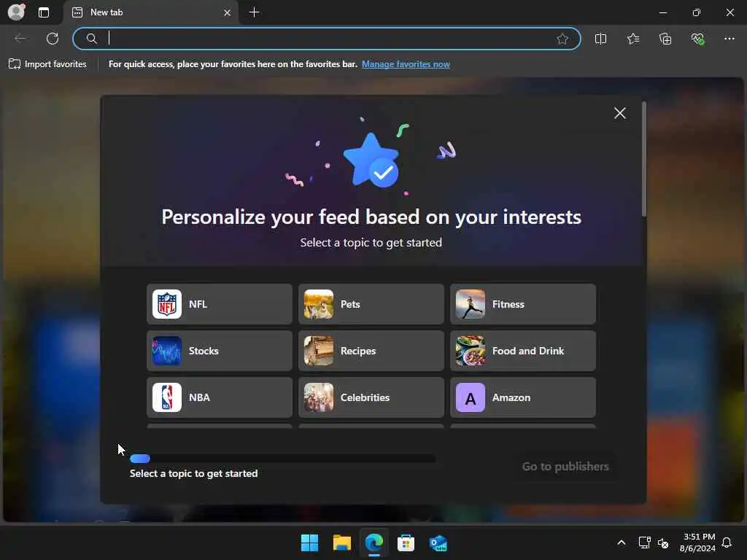Open the clock showing 3:51 PM

pos(697,542)
